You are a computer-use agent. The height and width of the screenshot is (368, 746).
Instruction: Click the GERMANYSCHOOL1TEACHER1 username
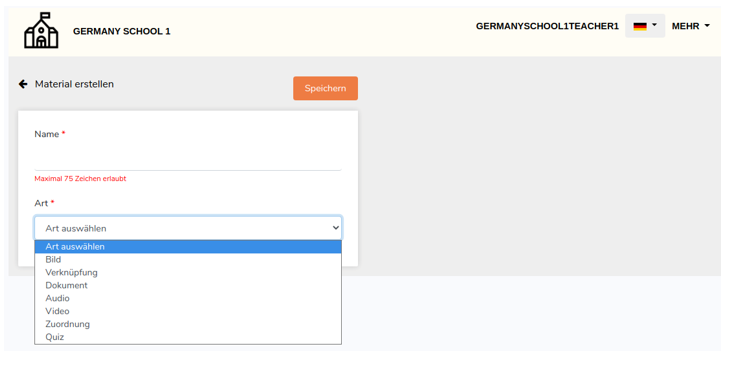coord(547,26)
